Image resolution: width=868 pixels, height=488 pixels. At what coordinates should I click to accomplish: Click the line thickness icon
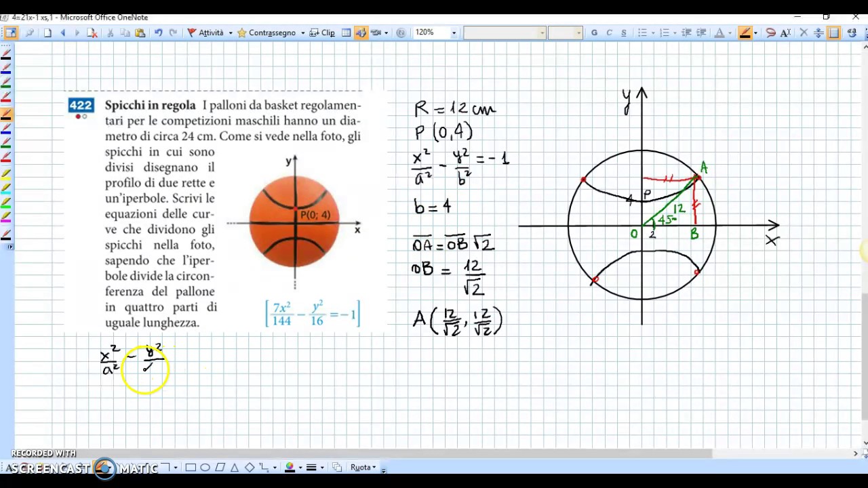pos(311,468)
